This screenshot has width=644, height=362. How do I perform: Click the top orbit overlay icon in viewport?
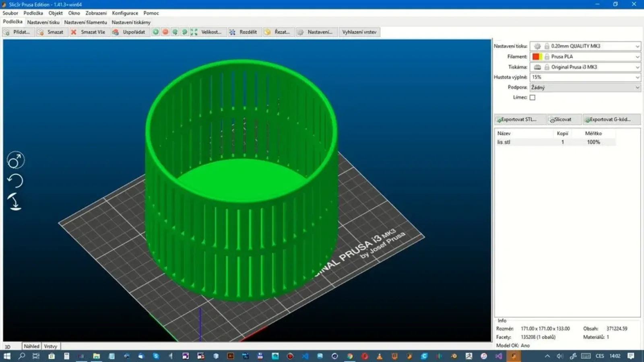pyautogui.click(x=16, y=160)
